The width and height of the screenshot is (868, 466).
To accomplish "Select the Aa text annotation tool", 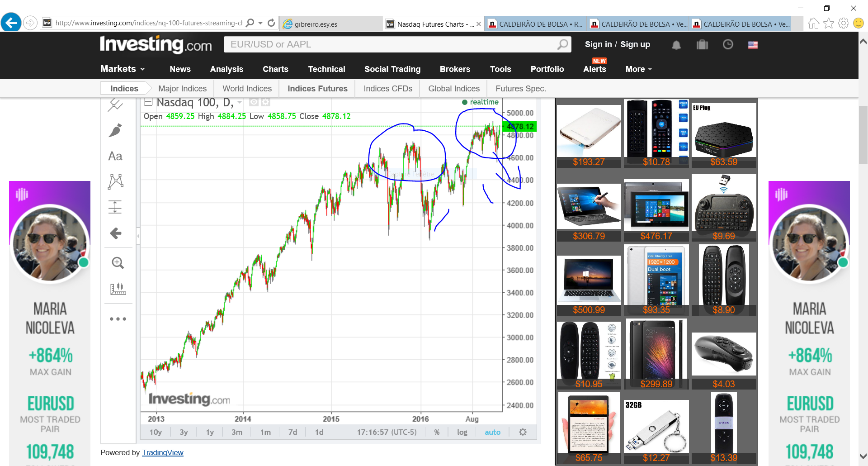I will tap(115, 157).
